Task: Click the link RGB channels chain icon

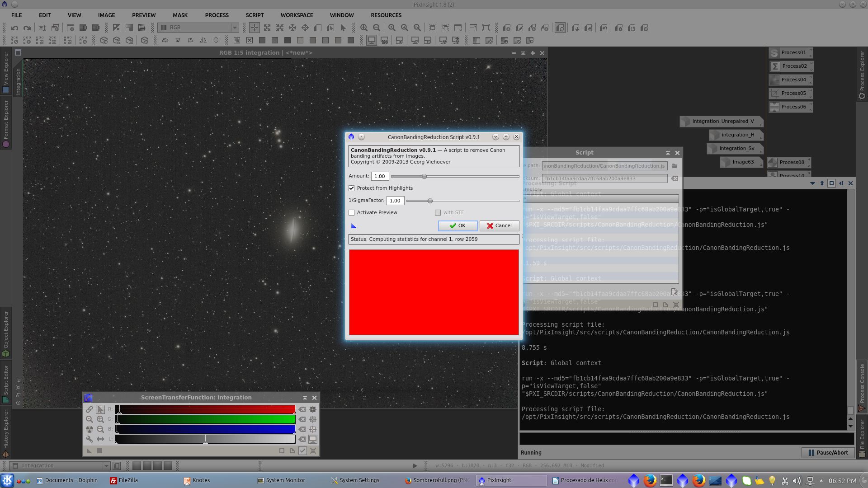Action: click(90, 409)
